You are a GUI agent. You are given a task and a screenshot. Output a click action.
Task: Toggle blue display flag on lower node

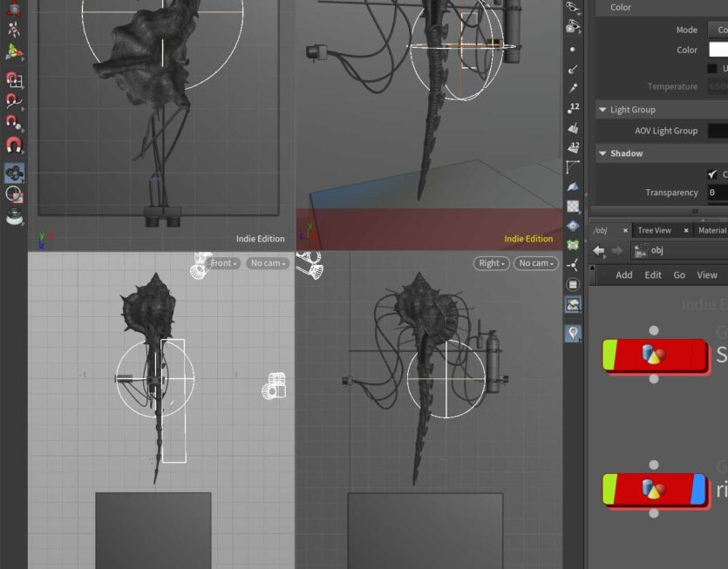click(x=697, y=489)
